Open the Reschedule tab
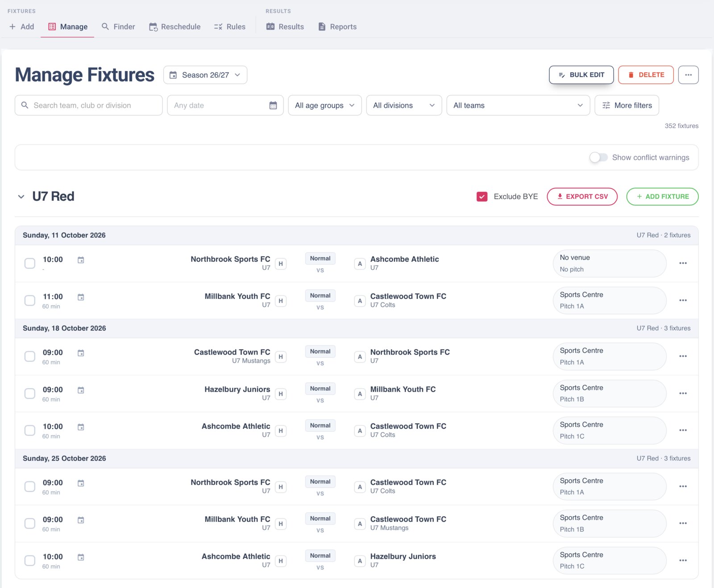 (175, 27)
